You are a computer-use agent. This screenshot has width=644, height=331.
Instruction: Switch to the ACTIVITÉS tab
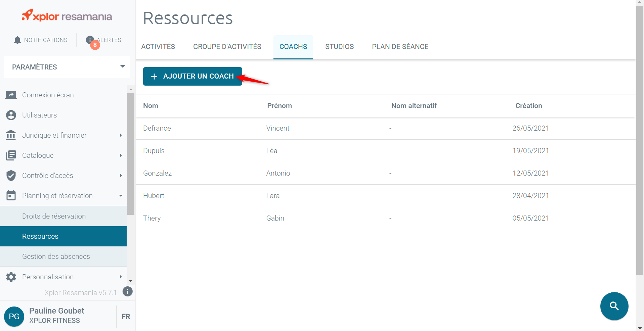[x=158, y=47]
